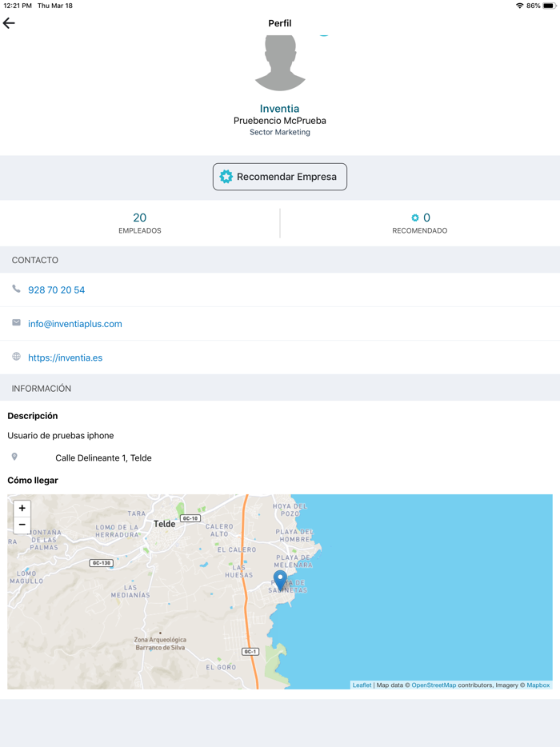Click the blue map marker pin
This screenshot has height=747, width=560.
point(280,581)
